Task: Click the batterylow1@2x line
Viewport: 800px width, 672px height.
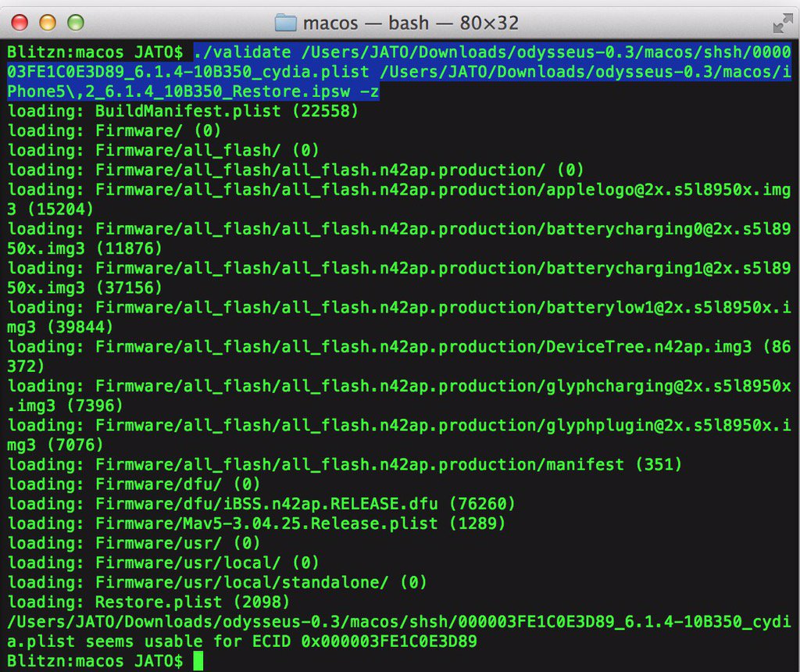Action: [x=399, y=317]
